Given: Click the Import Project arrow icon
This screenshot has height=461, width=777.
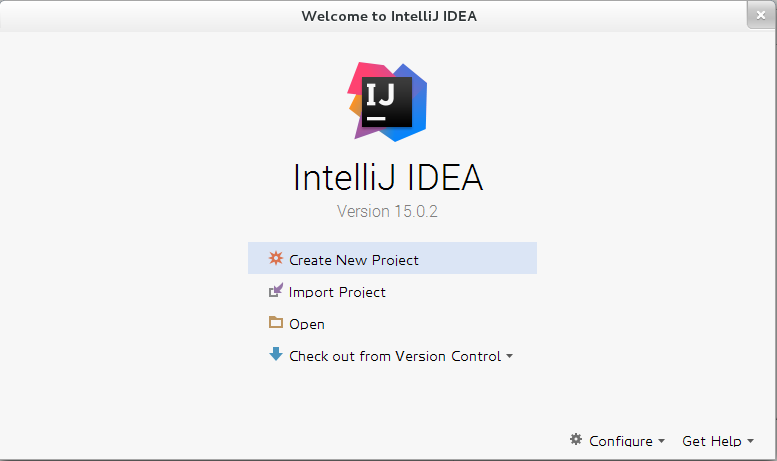Looking at the screenshot, I should click(276, 290).
